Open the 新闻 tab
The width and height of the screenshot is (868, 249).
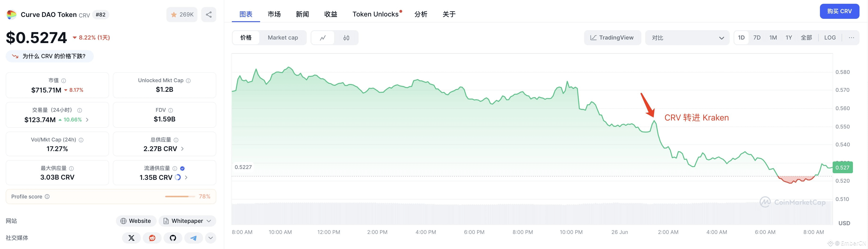point(303,14)
